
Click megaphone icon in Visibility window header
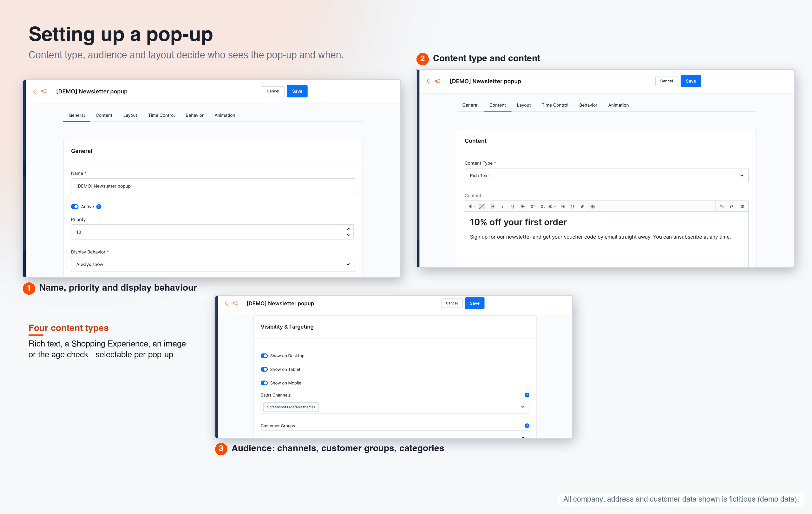click(235, 303)
